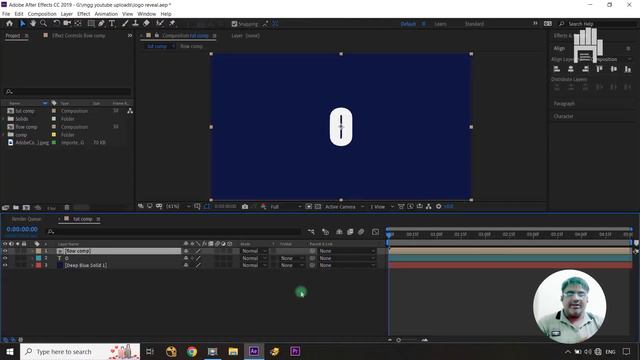Click the align bottom icon
This screenshot has width=640, height=360.
628,69
